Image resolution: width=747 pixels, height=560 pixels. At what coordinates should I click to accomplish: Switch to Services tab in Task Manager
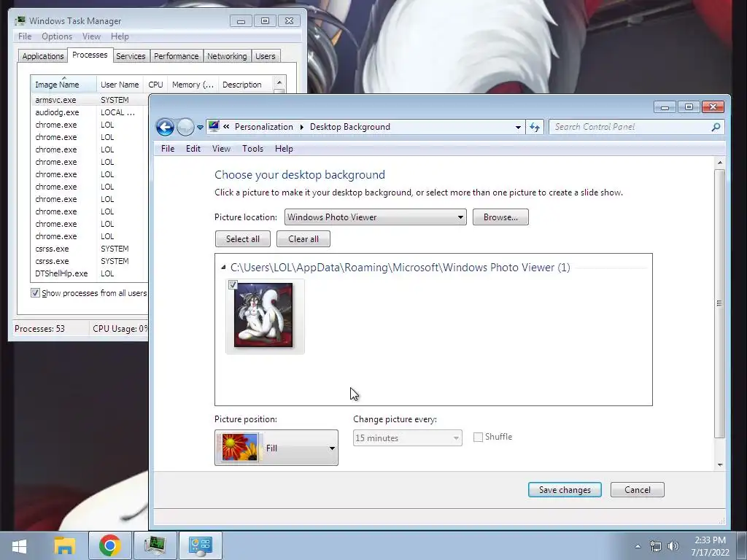[131, 56]
